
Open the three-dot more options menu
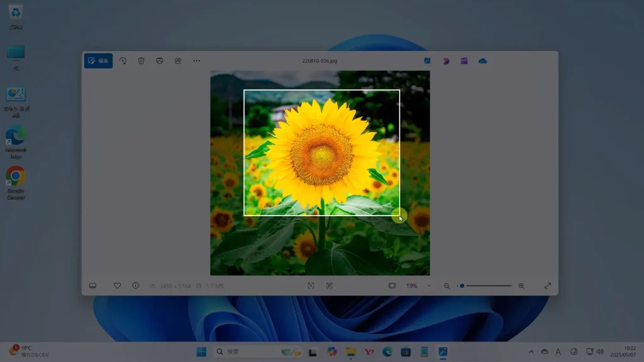[x=197, y=61]
